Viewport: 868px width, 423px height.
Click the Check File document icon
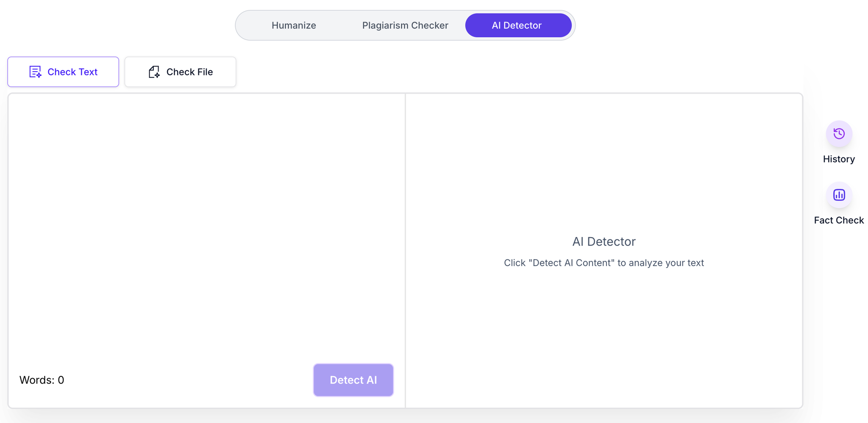[x=154, y=72]
